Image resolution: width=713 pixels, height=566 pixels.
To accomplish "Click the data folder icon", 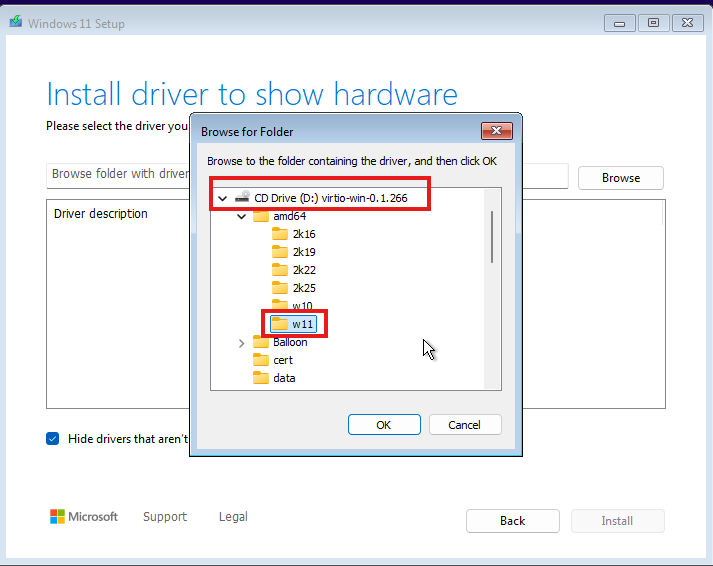I will click(261, 378).
